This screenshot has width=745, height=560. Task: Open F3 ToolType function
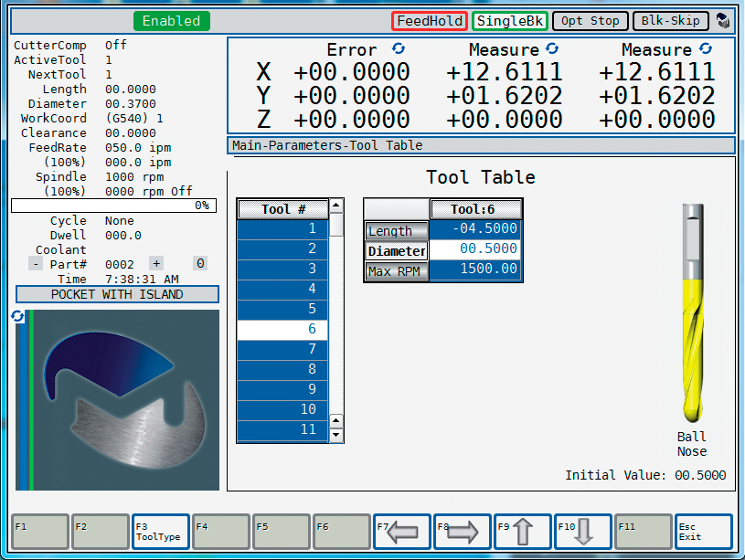[160, 532]
